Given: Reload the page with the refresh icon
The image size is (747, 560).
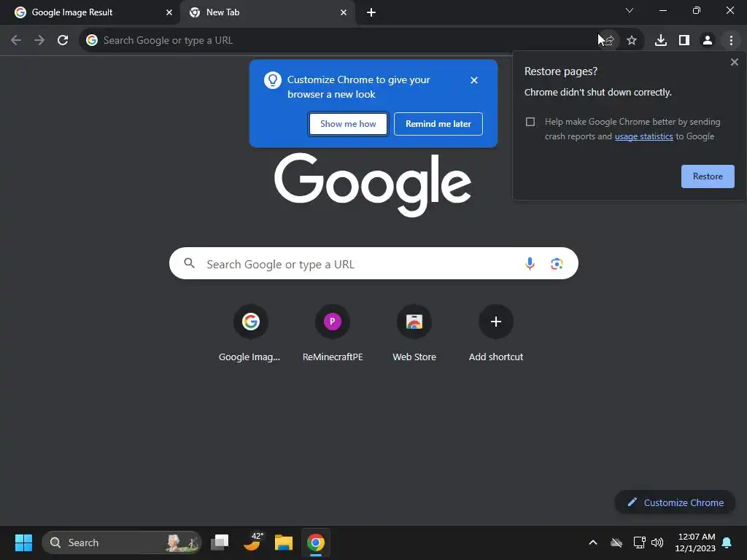Looking at the screenshot, I should coord(63,40).
